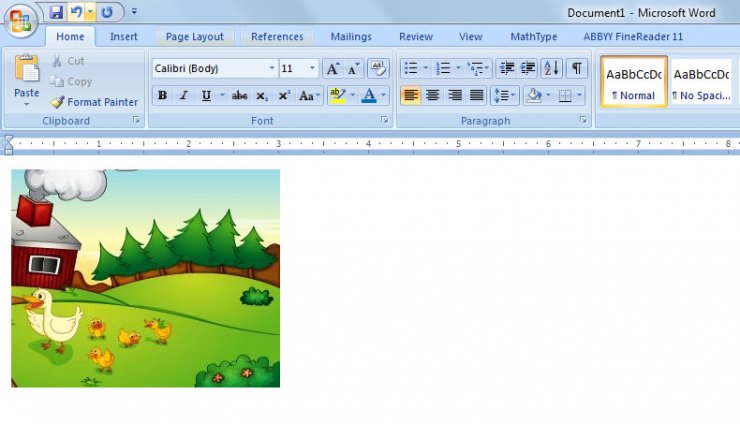Open the Paragraph dialog launcher
This screenshot has width=740, height=424.
point(583,121)
